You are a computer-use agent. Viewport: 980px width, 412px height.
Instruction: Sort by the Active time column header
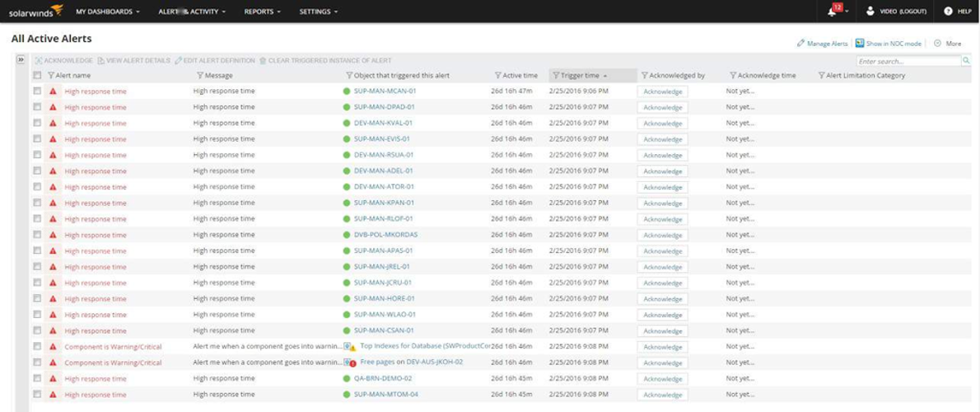click(520, 76)
